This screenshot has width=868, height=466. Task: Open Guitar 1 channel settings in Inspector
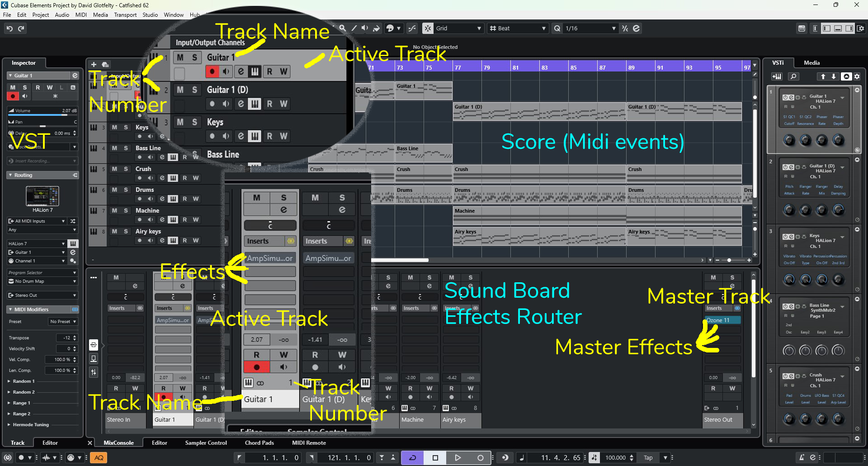[75, 76]
